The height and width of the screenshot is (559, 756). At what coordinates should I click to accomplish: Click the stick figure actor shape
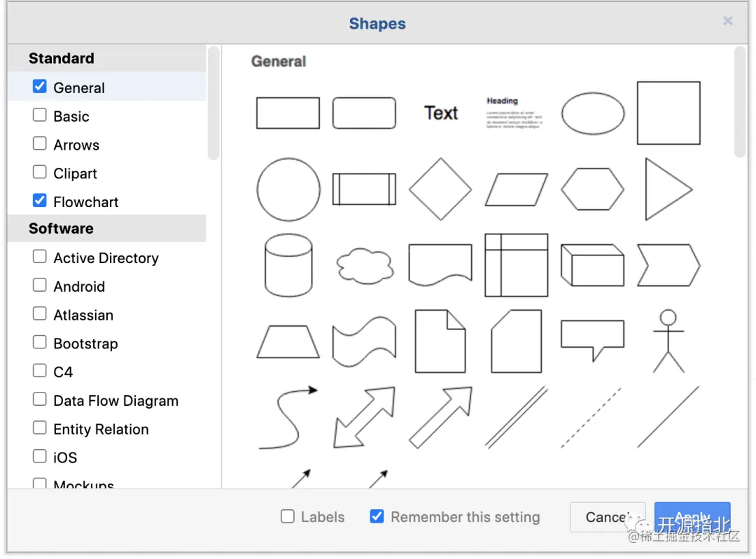(x=668, y=341)
